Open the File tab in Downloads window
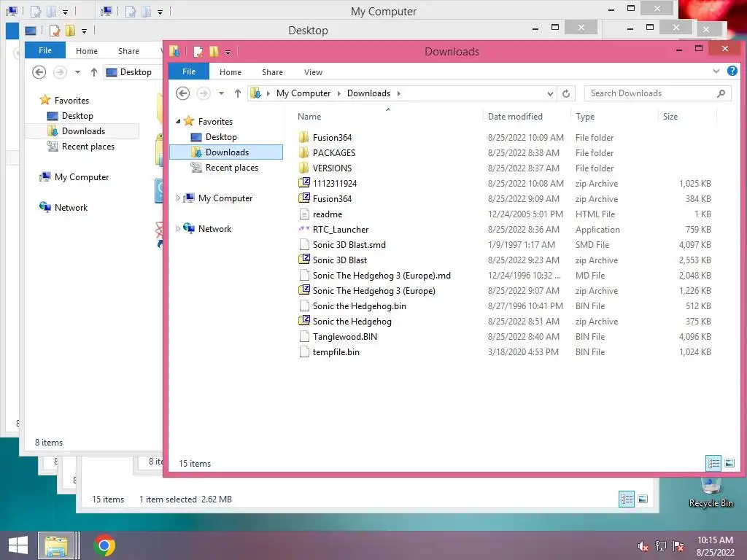 tap(189, 71)
